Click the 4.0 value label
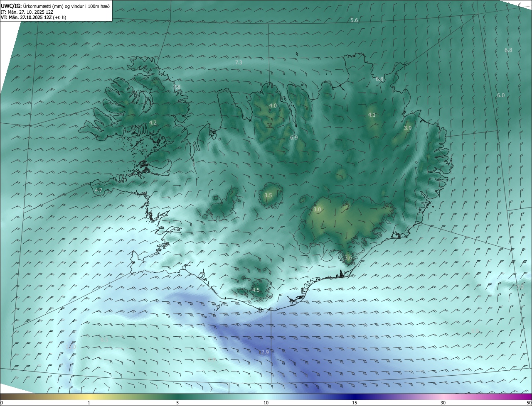The width and height of the screenshot is (532, 406). pyautogui.click(x=273, y=106)
